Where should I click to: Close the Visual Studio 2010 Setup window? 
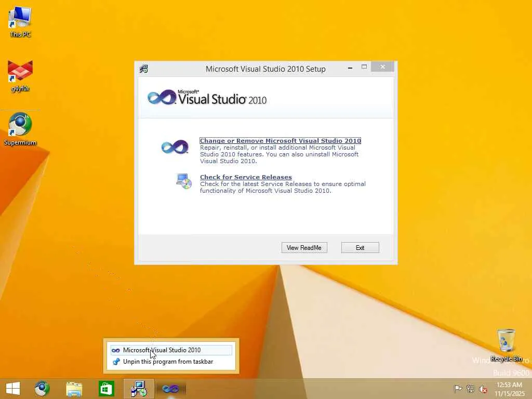(383, 67)
